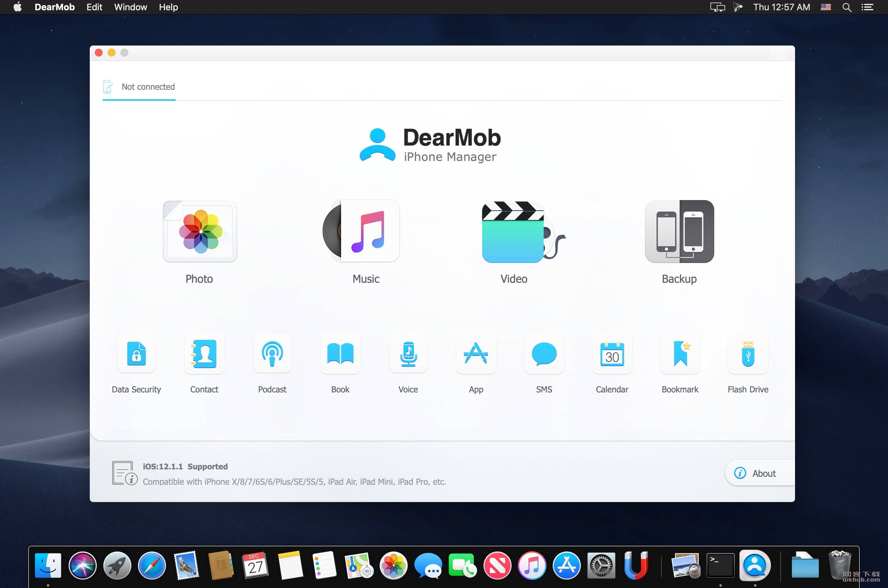Viewport: 888px width, 588px height.
Task: Open the DearMob application menu
Action: click(55, 7)
